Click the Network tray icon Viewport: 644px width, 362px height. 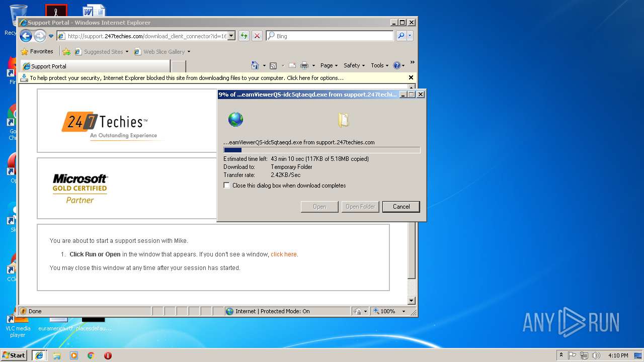pyautogui.click(x=584, y=355)
